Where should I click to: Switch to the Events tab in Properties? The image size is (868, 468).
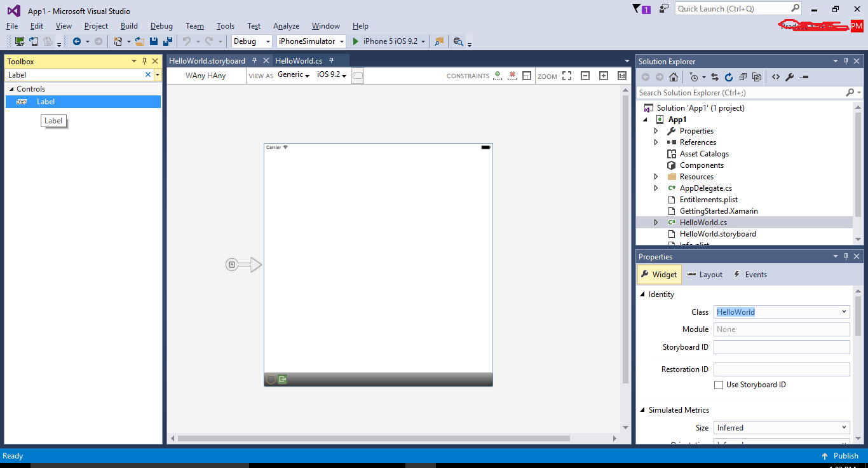point(750,275)
